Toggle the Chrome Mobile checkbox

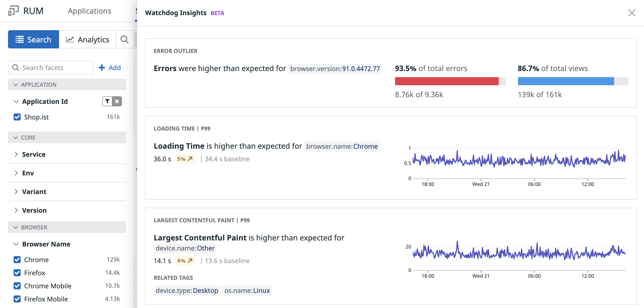(x=17, y=286)
